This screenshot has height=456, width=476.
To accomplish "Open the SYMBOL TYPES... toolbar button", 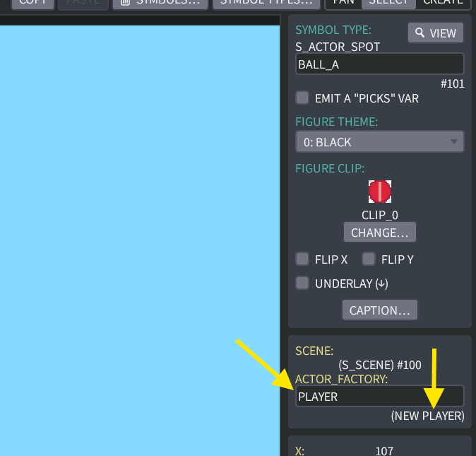I will (x=266, y=3).
